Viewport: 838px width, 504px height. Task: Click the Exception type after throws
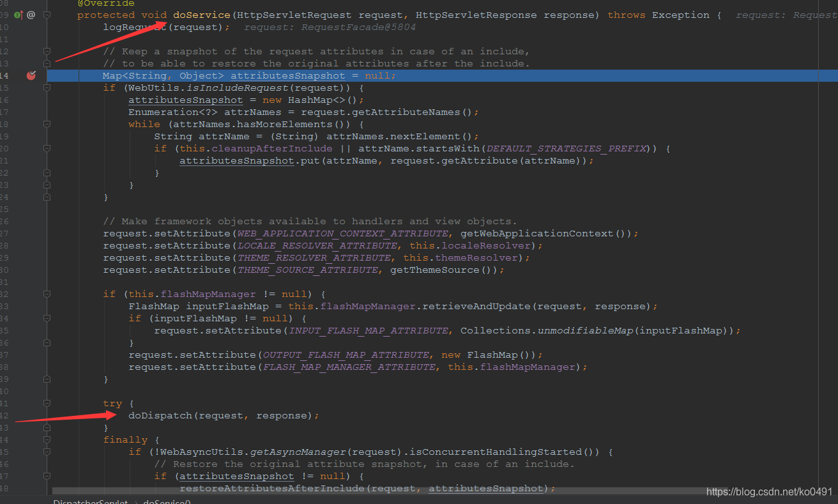point(680,15)
